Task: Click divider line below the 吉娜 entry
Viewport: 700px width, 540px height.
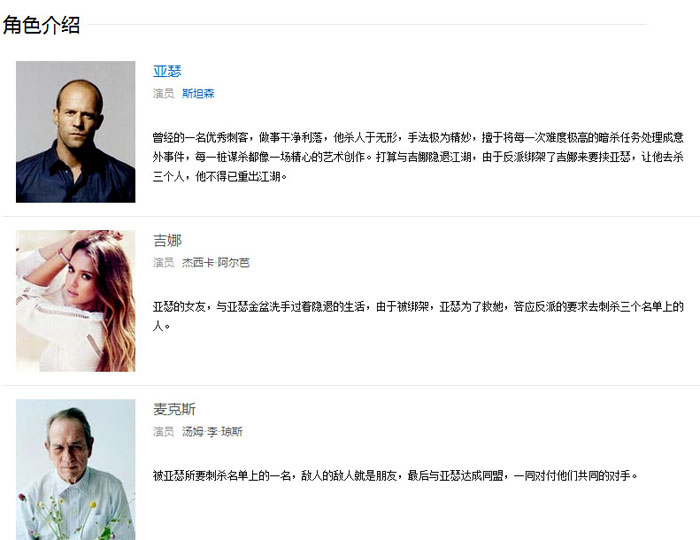Action: click(351, 385)
